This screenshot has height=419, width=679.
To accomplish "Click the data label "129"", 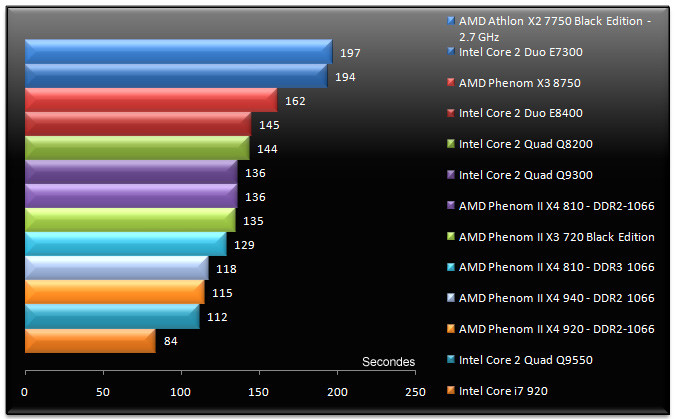I will (x=244, y=245).
